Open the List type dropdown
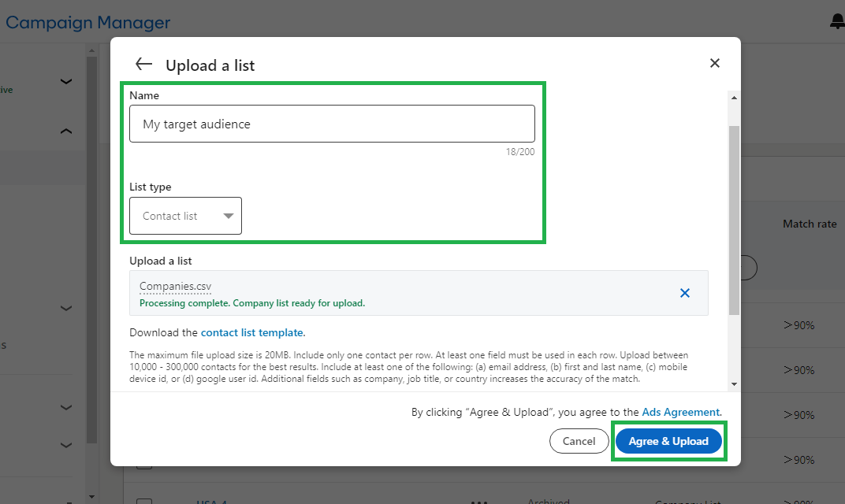 point(185,216)
